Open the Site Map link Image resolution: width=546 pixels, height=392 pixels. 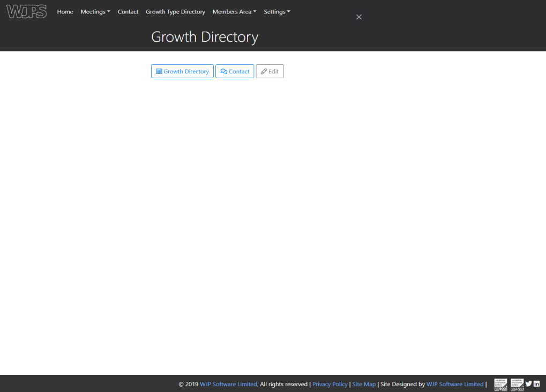pos(364,384)
